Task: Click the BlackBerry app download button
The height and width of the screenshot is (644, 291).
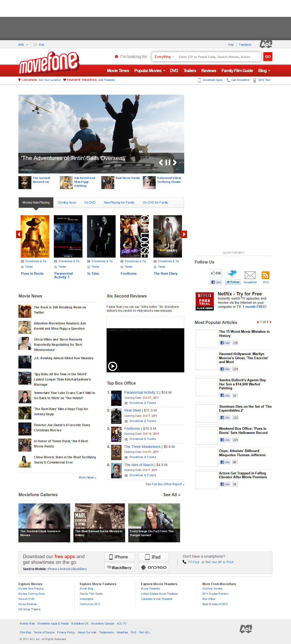Action: (119, 567)
